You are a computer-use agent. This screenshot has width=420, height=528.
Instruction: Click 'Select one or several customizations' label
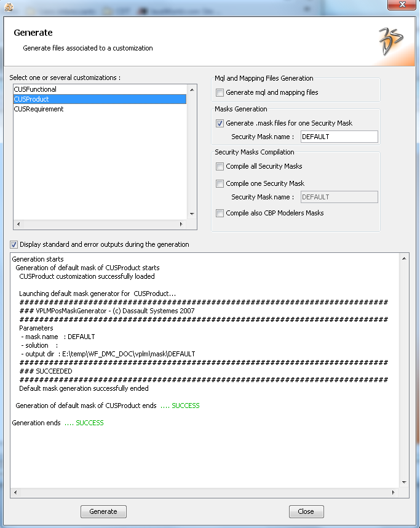tap(65, 78)
